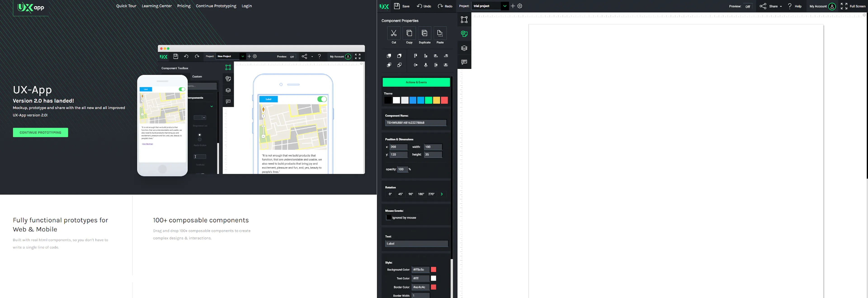Click the Duplicate component icon
The width and height of the screenshot is (868, 298).
[425, 34]
